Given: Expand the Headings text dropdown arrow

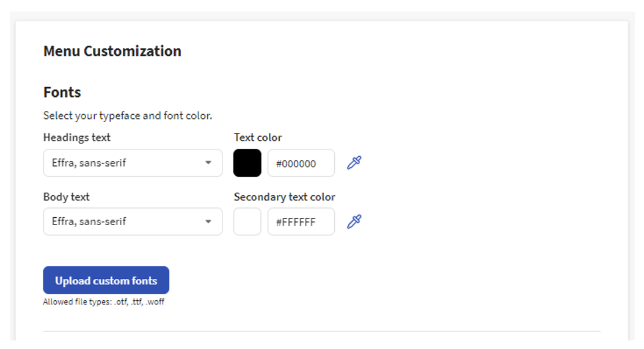Looking at the screenshot, I should coord(208,163).
